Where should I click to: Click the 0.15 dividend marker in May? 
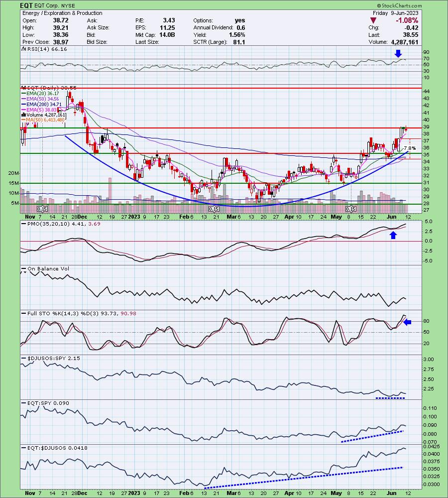tap(350, 209)
